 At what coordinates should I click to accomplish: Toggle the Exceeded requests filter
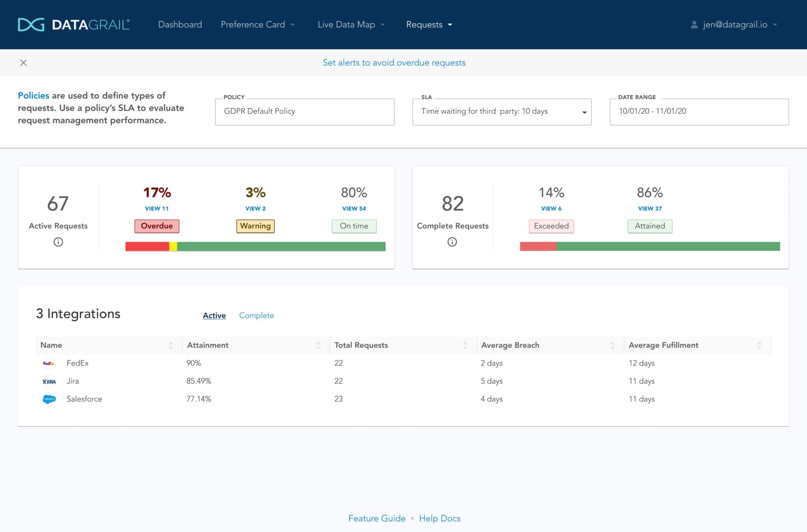click(x=551, y=226)
